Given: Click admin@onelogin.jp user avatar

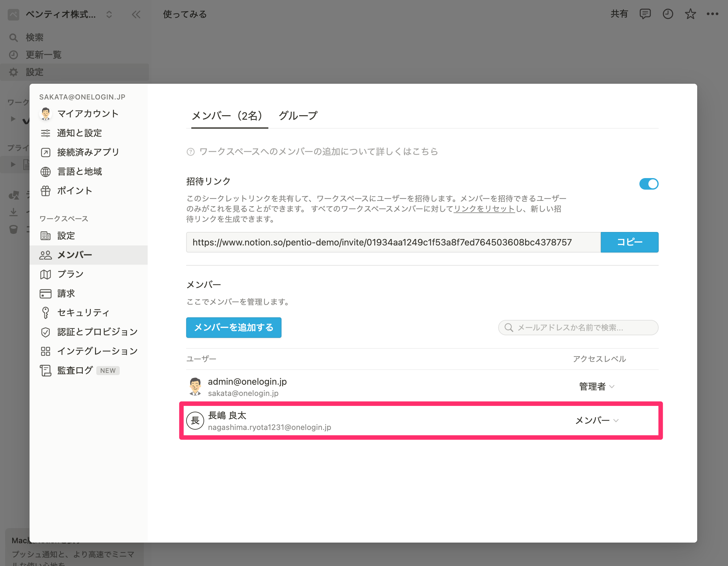Looking at the screenshot, I should pyautogui.click(x=195, y=387).
